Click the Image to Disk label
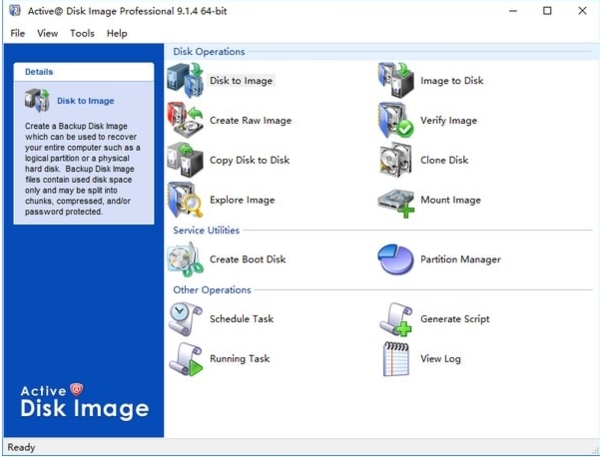Screen dimensions: 600x457 pyautogui.click(x=452, y=81)
